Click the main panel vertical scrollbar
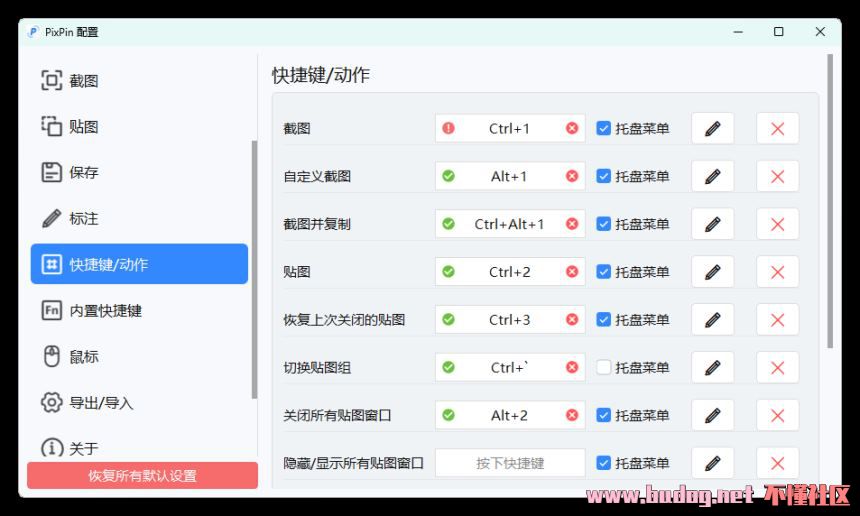The width and height of the screenshot is (860, 516). pos(830,201)
